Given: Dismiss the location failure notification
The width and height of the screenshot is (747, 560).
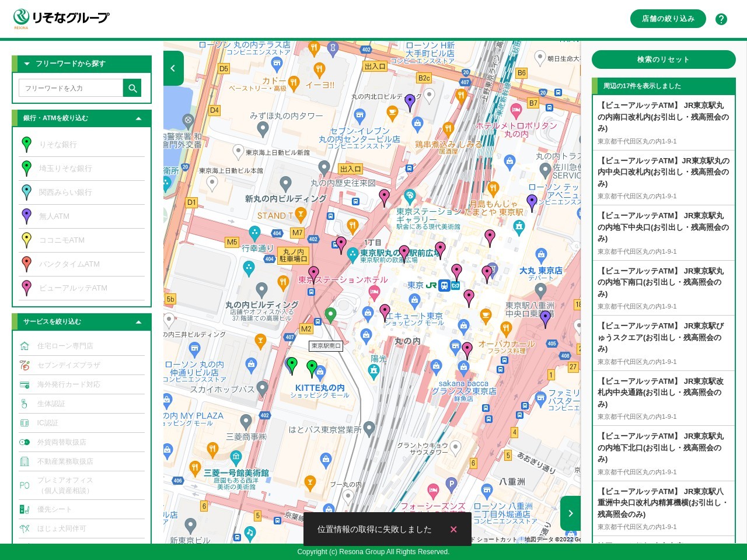Looking at the screenshot, I should (453, 529).
